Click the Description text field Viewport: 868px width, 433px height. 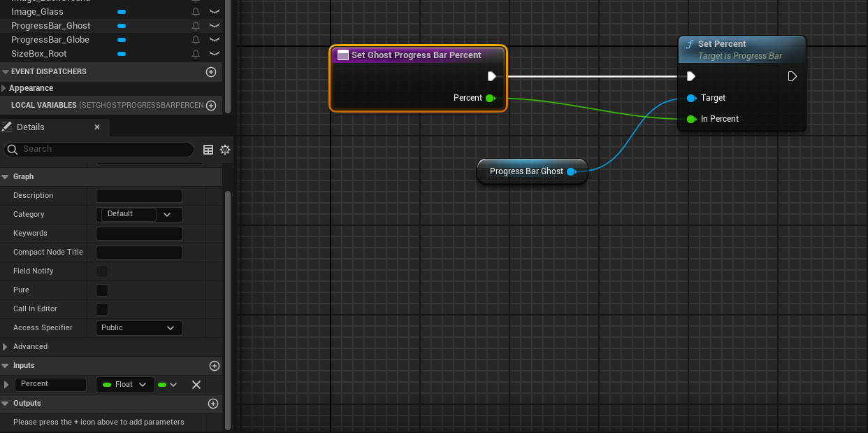pyautogui.click(x=139, y=195)
